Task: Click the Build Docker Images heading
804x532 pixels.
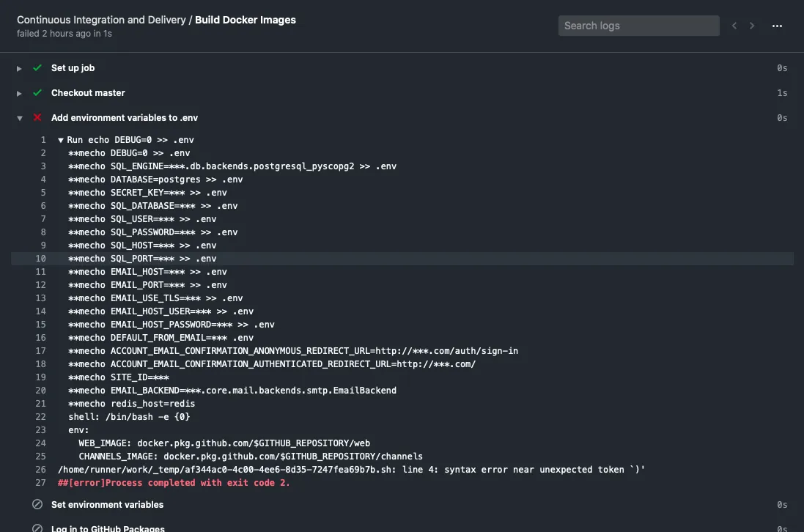Action: 245,20
